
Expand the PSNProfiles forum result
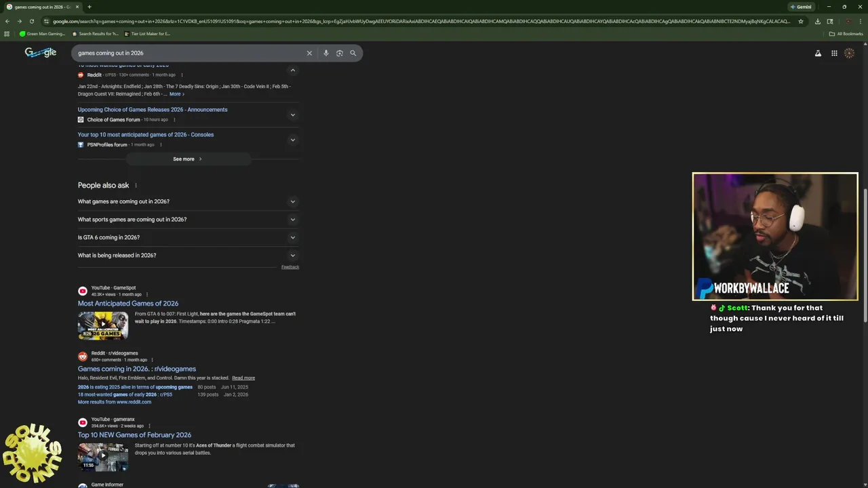click(292, 140)
